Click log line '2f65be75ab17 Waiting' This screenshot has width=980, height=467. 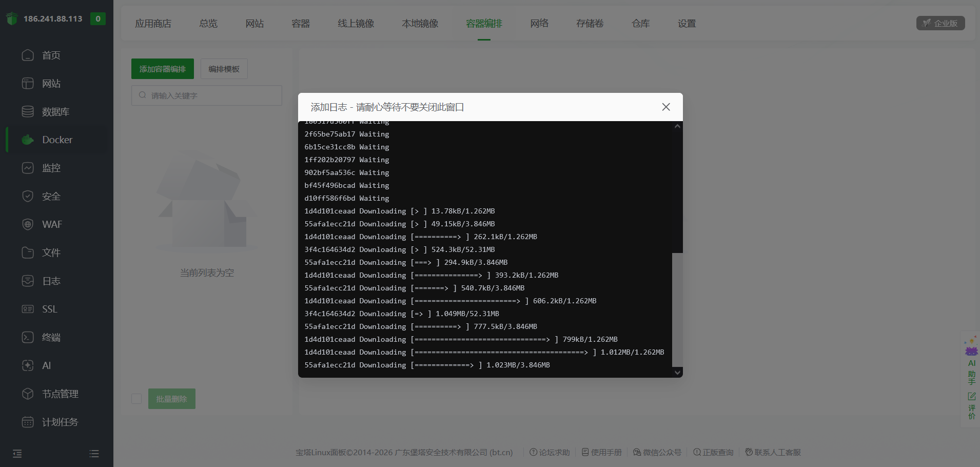[347, 134]
